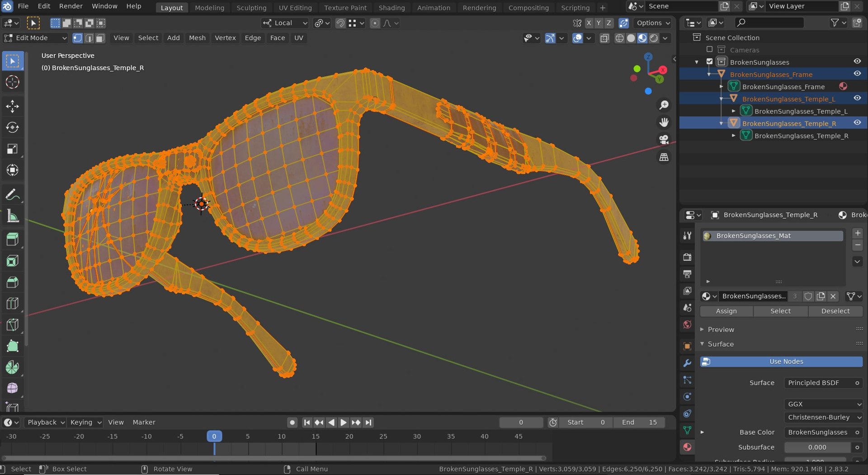
Task: Click the zoom magnifier viewport icon
Action: [664, 105]
